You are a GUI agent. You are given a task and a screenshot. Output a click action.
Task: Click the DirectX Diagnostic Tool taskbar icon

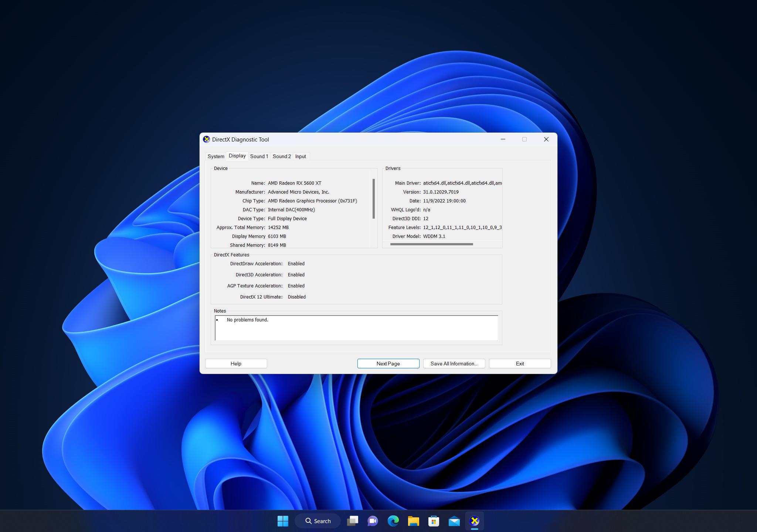[474, 521]
